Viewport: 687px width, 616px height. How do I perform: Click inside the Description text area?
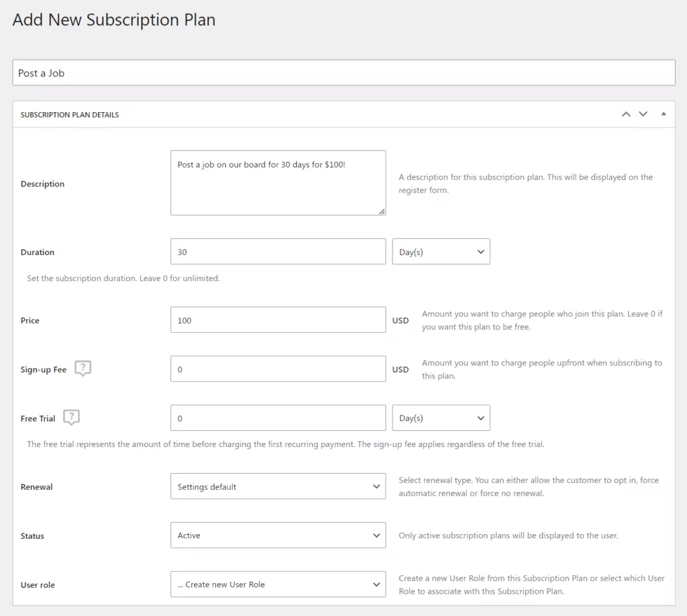point(278,183)
